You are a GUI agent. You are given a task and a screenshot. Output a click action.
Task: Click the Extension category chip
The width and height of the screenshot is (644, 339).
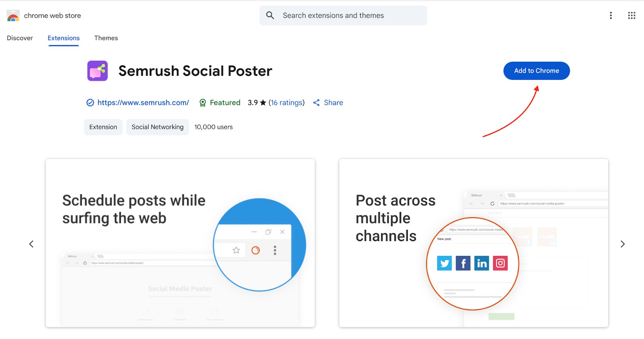tap(103, 127)
